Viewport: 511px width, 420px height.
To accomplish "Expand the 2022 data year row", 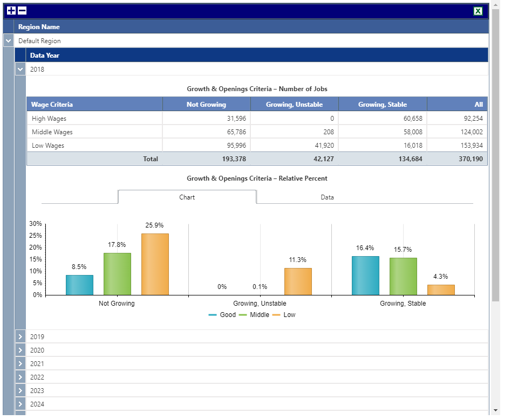I will point(20,377).
